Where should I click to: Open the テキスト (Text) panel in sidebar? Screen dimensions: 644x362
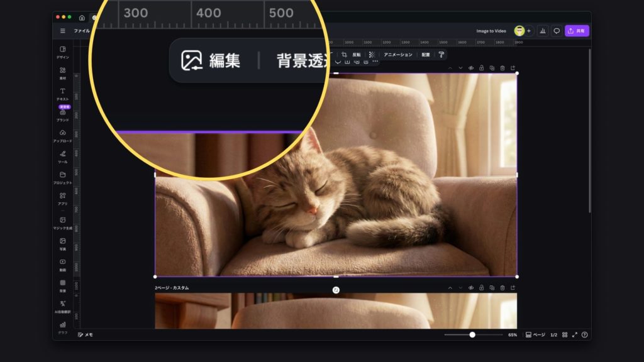point(62,94)
